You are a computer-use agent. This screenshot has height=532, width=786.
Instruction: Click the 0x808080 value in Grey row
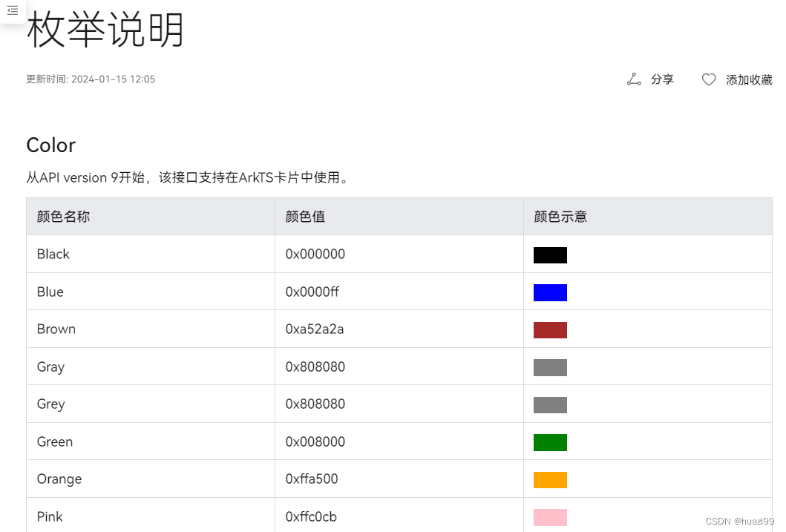[x=315, y=404]
